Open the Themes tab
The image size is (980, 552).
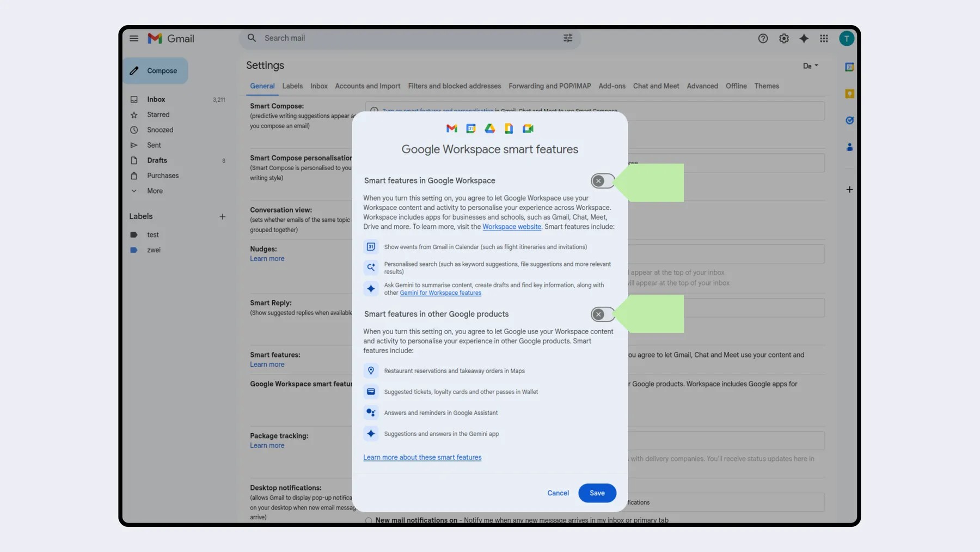coord(767,86)
